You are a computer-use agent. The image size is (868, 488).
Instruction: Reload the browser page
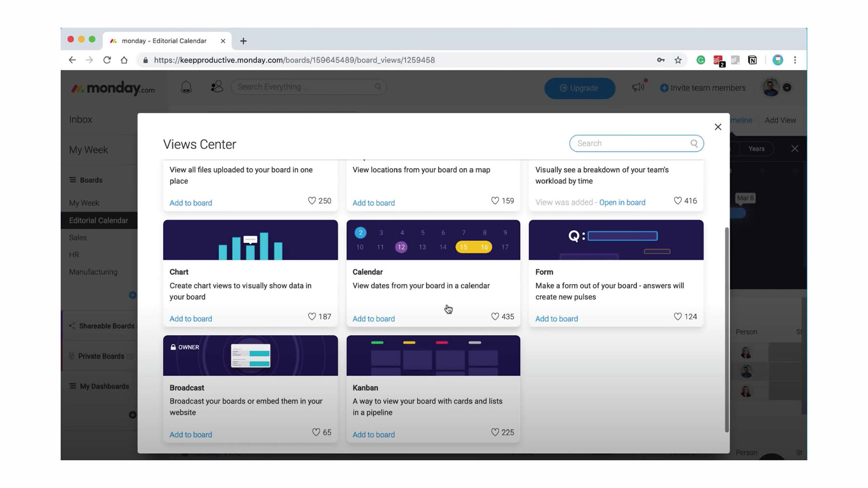click(x=107, y=60)
